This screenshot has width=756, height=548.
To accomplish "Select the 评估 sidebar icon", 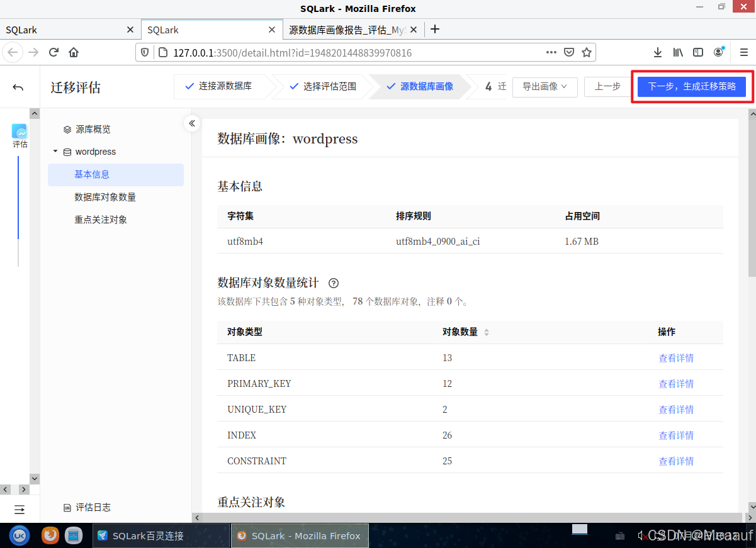I will (20, 136).
